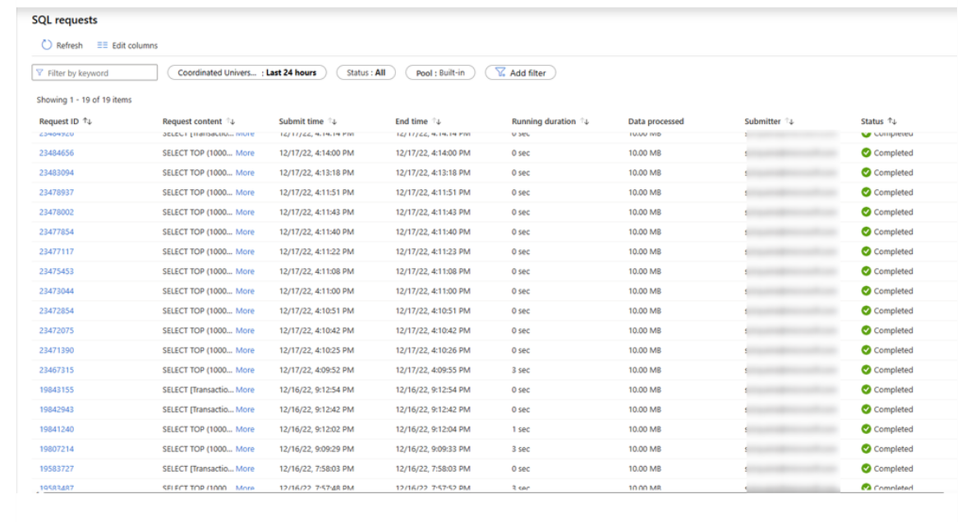Open request 19807214

56,449
